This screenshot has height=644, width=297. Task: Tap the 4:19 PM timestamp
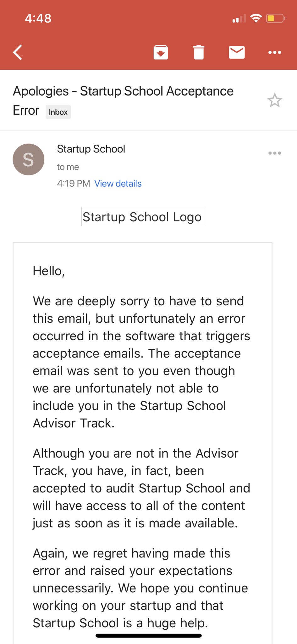point(74,183)
